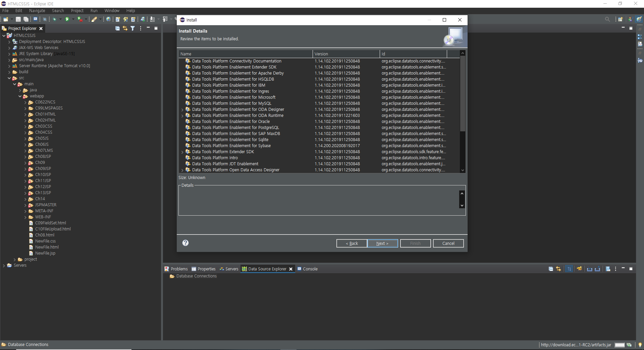Image resolution: width=644 pixels, height=350 pixels.
Task: Click the Id column header
Action: pos(413,54)
